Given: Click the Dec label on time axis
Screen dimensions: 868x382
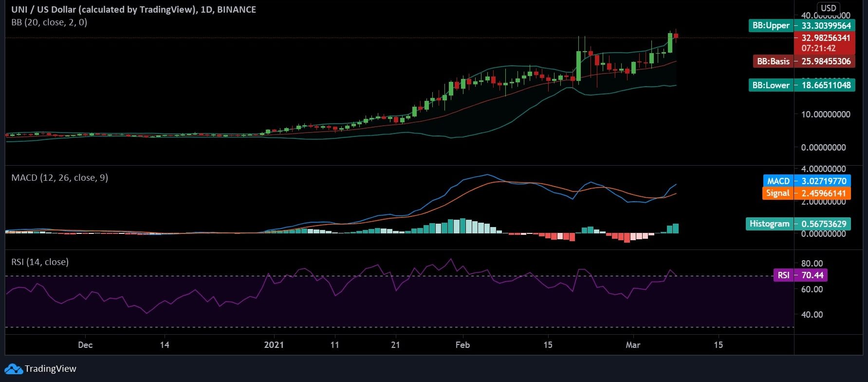Looking at the screenshot, I should coord(85,345).
